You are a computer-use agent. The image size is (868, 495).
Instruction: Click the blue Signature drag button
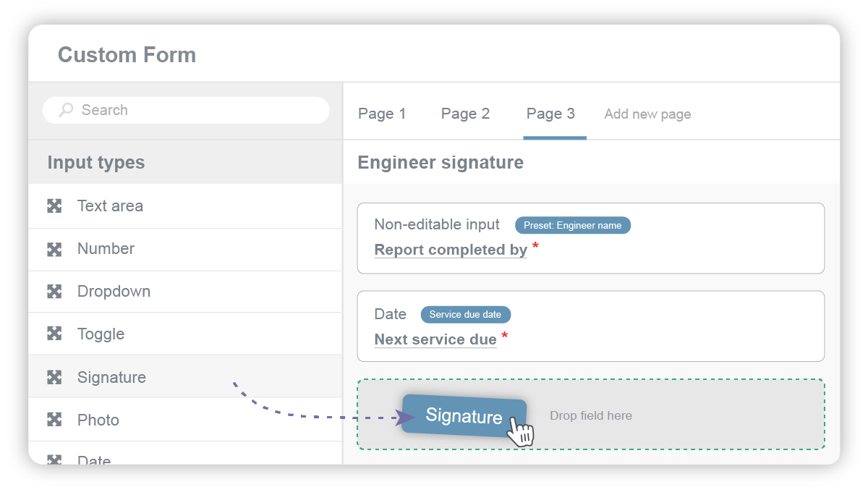coord(463,416)
